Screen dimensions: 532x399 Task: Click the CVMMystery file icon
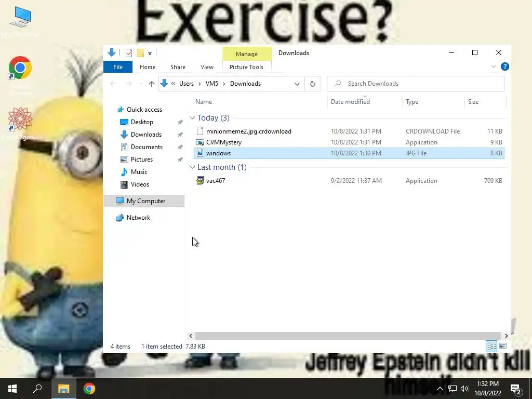(x=200, y=142)
